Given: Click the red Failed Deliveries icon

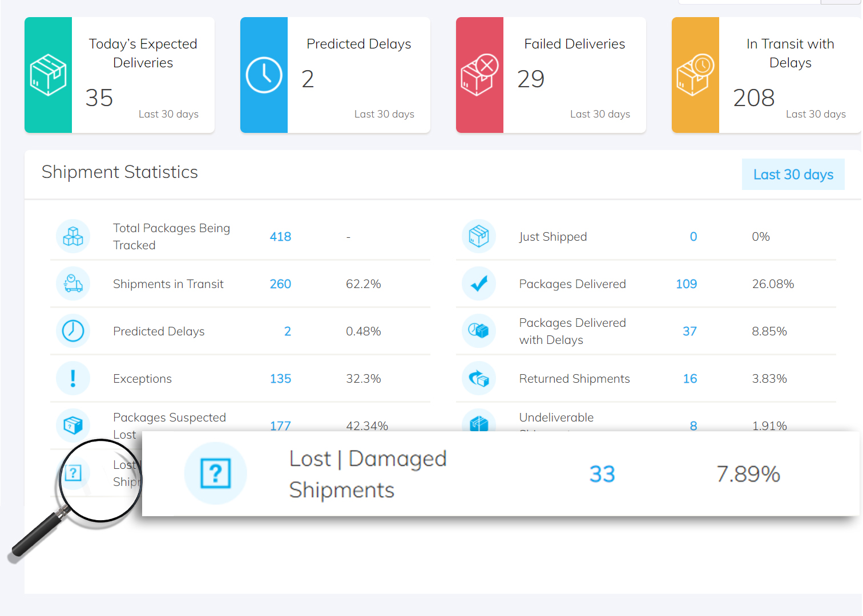Looking at the screenshot, I should (x=479, y=75).
